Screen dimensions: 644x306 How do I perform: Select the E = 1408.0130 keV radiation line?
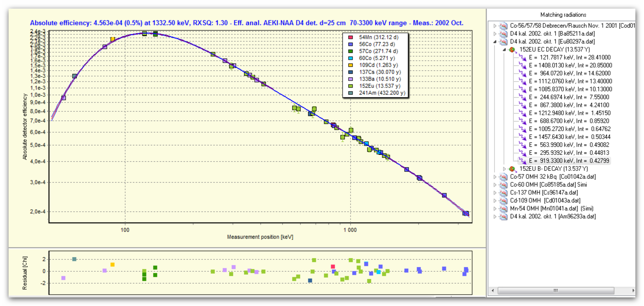(x=570, y=65)
